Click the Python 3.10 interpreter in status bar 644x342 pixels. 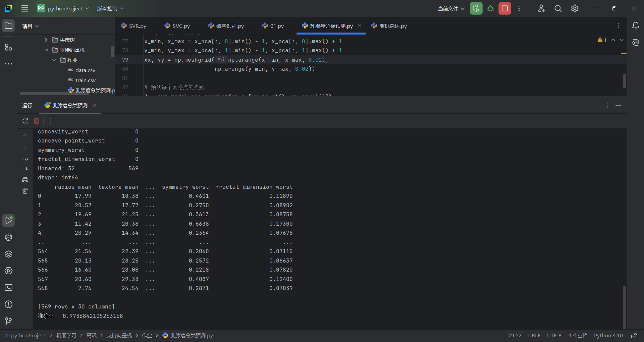[x=608, y=335]
